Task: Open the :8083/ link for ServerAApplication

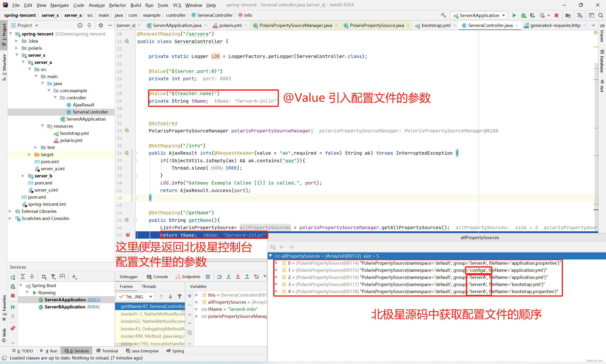Action: [x=94, y=300]
